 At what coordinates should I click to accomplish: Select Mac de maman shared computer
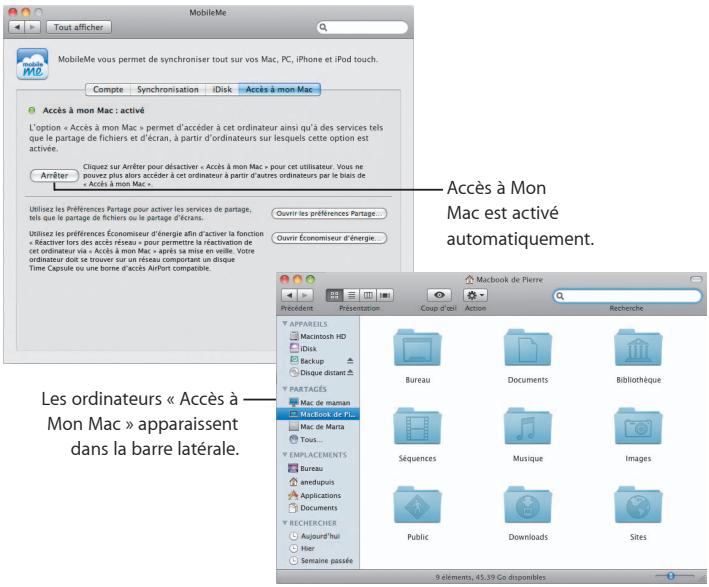coord(318,402)
